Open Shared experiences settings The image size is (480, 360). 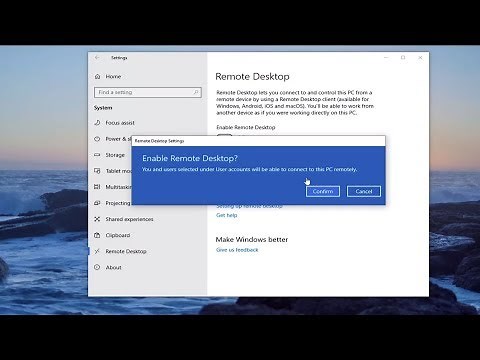129,219
